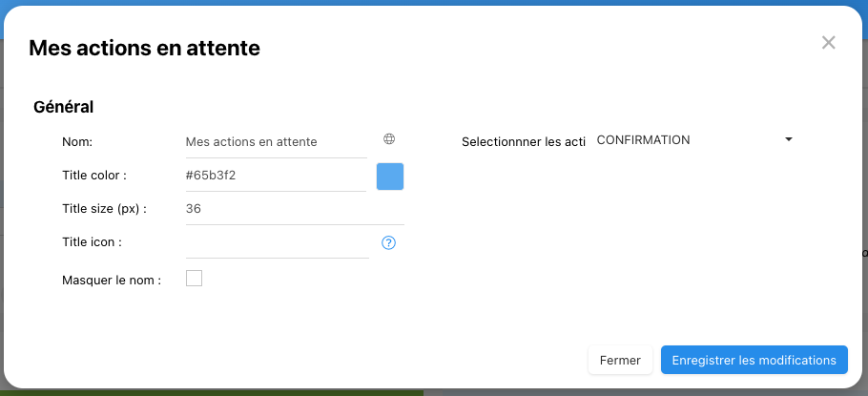Click the "Selectionnner les acti" label
The width and height of the screenshot is (868, 396).
tap(523, 141)
